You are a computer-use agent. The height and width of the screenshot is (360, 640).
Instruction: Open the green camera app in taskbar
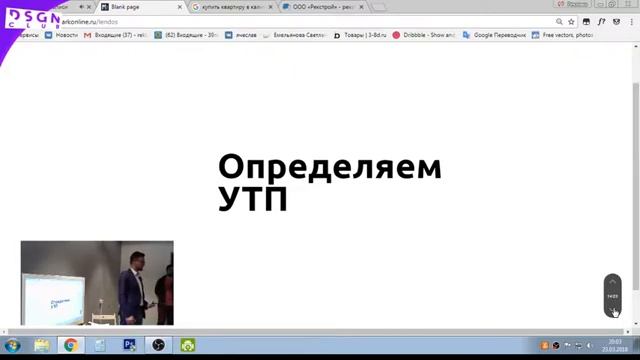[x=188, y=345]
